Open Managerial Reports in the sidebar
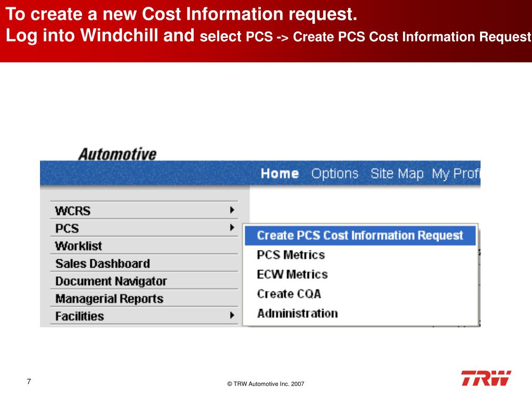The height and width of the screenshot is (399, 532). pos(144,299)
